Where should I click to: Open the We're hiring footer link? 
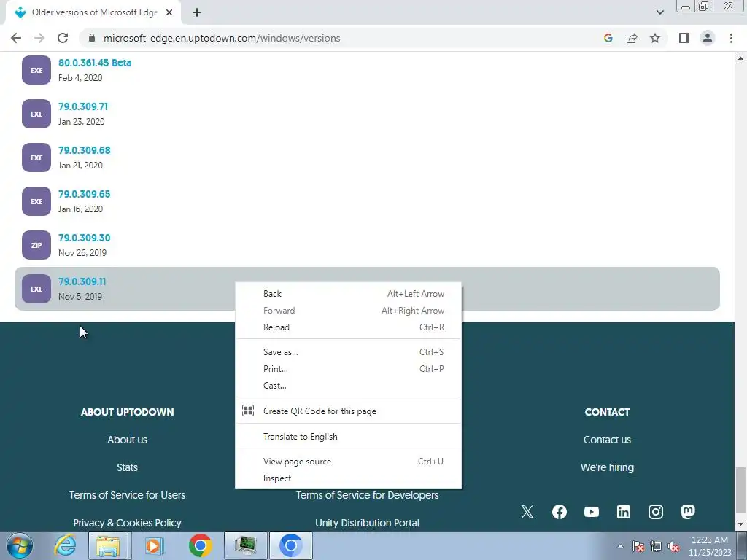click(x=607, y=467)
